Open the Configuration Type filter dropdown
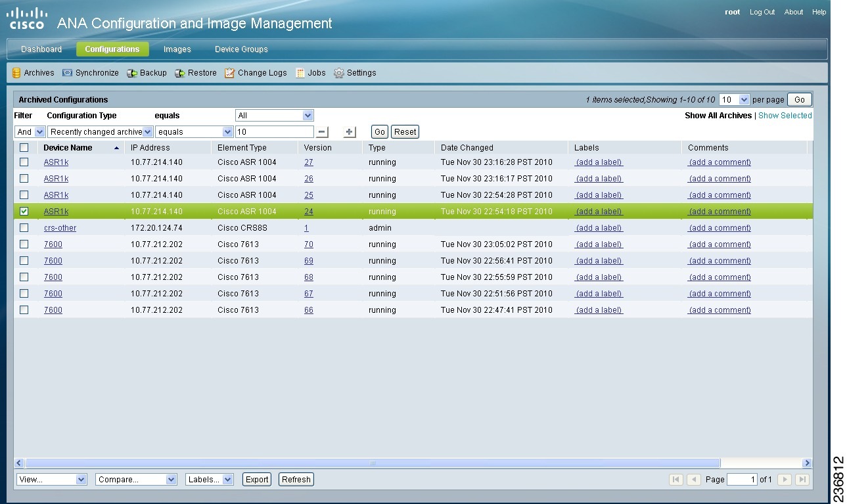Viewport: 847px width, 504px height. point(274,115)
